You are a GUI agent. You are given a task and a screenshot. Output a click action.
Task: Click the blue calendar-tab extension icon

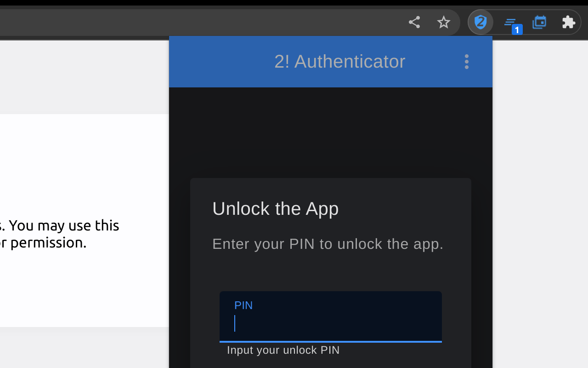point(539,22)
